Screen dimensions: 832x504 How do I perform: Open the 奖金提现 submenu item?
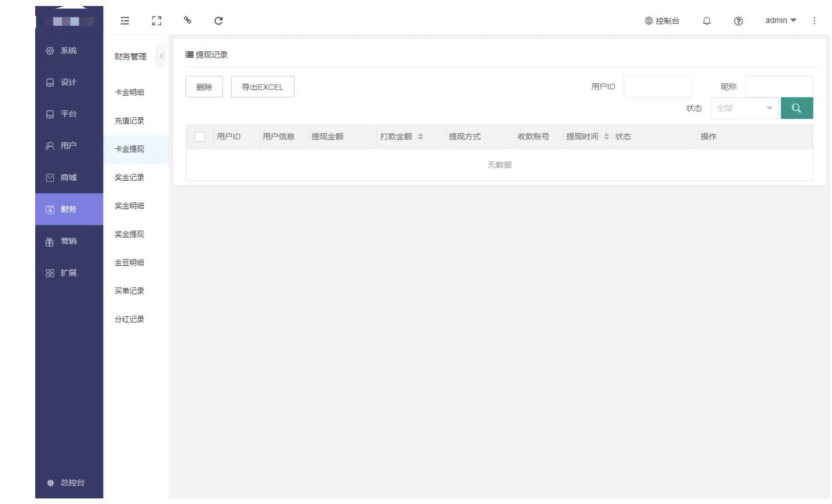(x=136, y=234)
